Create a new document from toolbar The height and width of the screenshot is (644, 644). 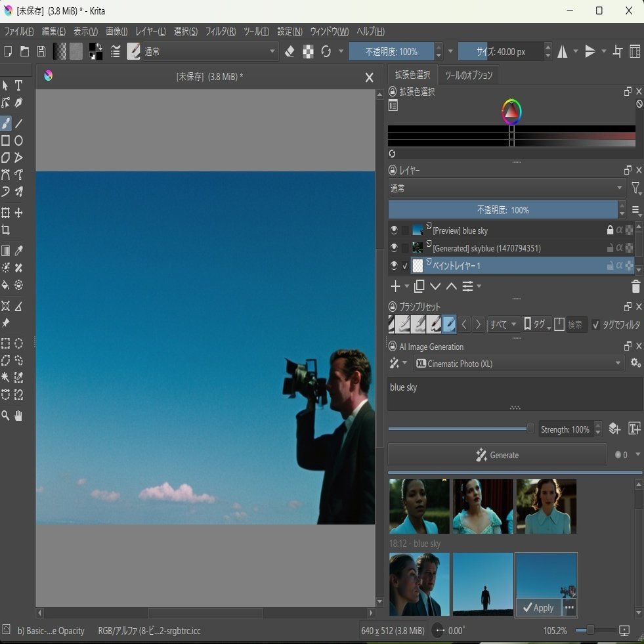(8, 51)
